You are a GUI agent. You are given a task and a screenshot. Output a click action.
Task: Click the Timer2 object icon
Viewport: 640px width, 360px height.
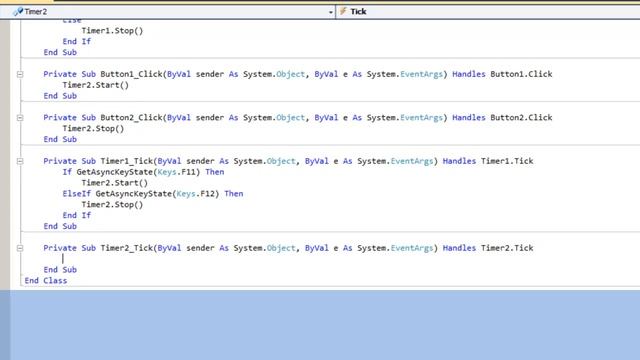point(18,12)
